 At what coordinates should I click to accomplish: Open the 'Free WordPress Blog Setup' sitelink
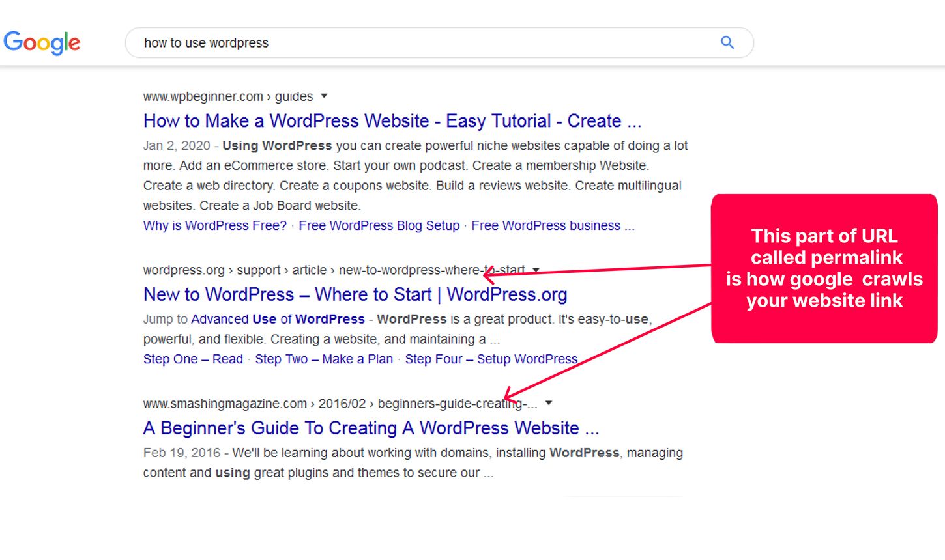(x=379, y=226)
